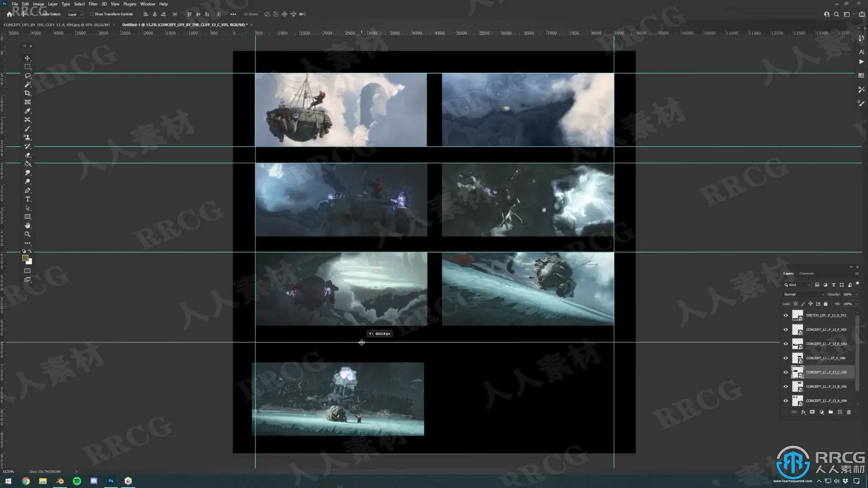
Task: Select the Crop tool
Action: point(28,93)
